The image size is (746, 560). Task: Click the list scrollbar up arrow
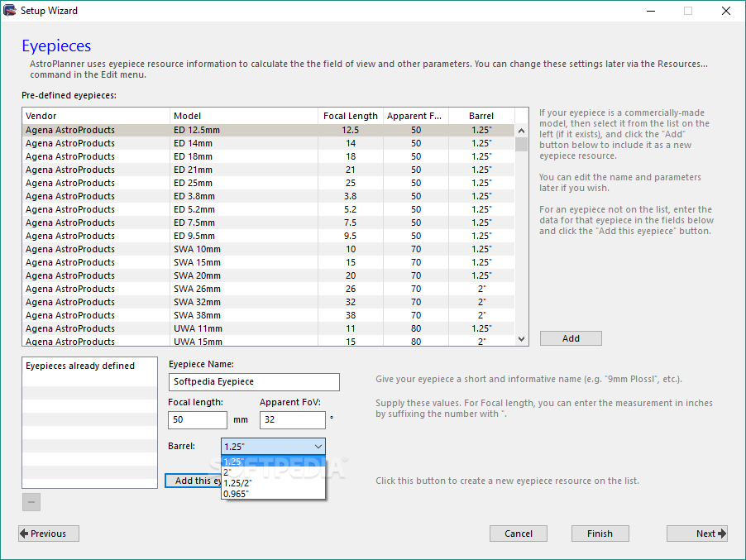[521, 131]
